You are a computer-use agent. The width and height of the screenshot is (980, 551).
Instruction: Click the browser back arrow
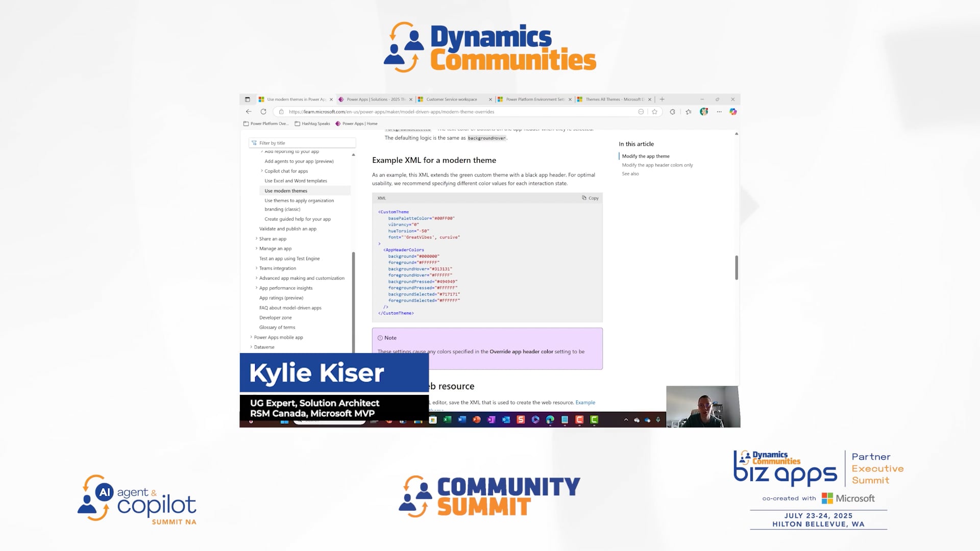point(249,112)
